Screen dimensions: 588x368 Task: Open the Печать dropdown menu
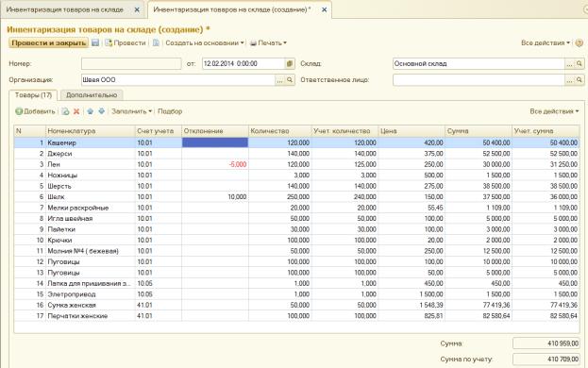[268, 42]
